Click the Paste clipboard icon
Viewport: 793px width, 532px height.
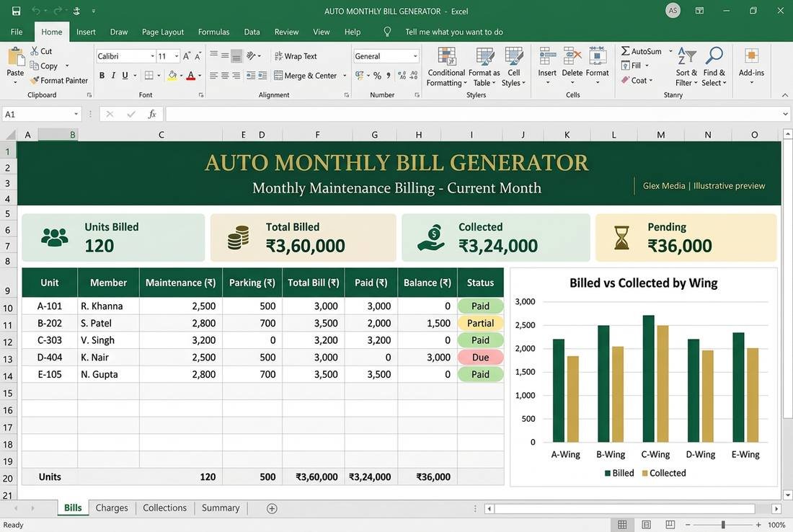16,57
